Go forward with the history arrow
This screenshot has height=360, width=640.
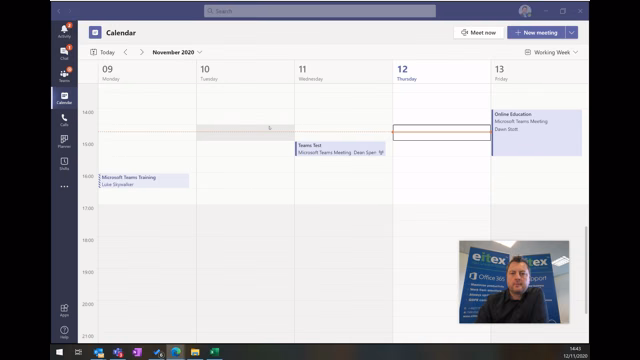pyautogui.click(x=70, y=11)
